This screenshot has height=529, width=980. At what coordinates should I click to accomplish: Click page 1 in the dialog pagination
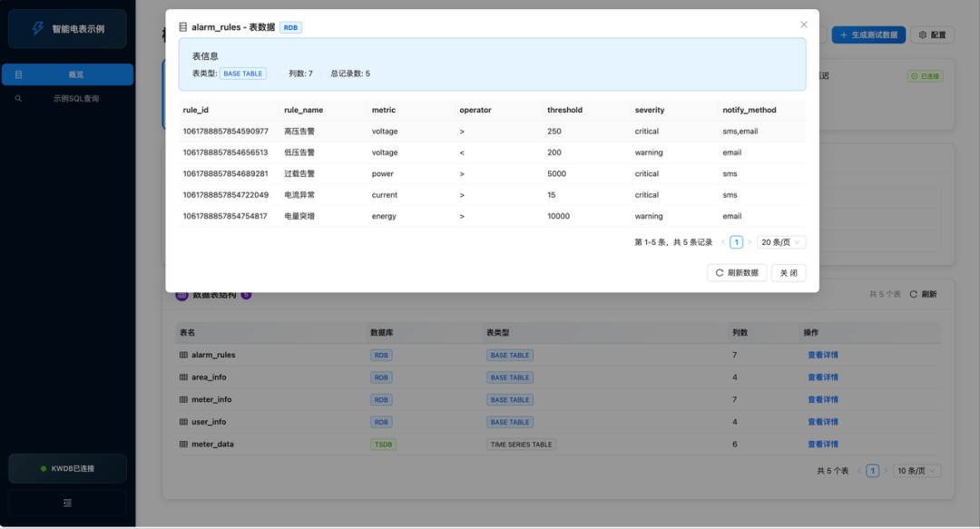click(736, 241)
